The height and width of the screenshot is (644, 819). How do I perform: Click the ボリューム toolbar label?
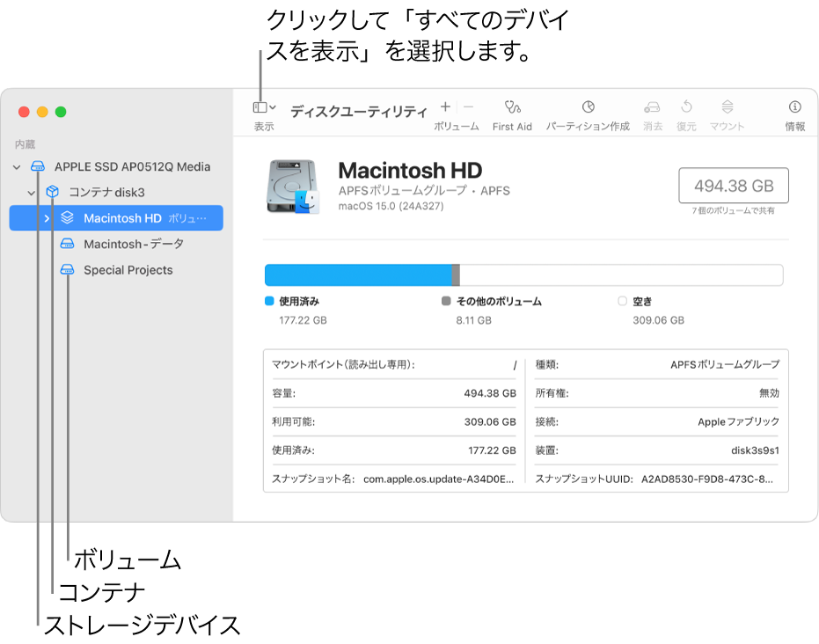[x=456, y=127]
